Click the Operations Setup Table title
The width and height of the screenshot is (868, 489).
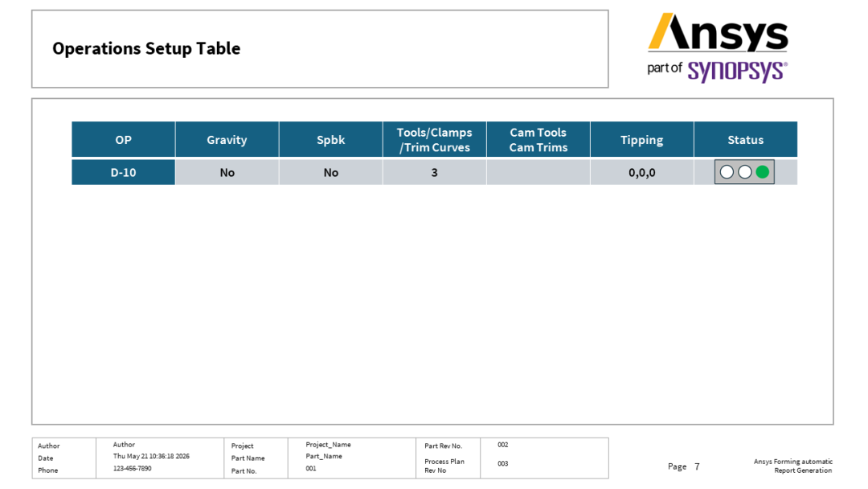pos(146,49)
